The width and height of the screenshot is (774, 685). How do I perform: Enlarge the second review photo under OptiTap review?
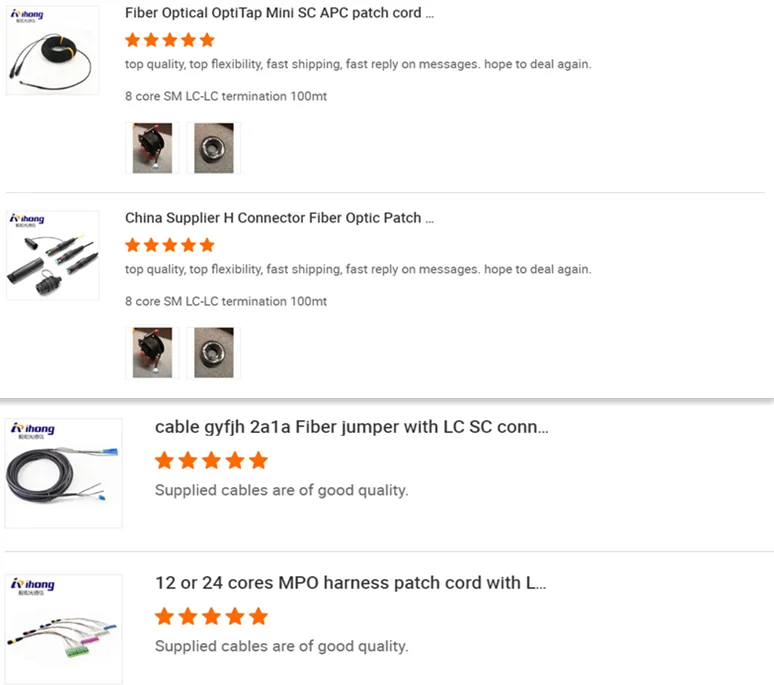[213, 148]
